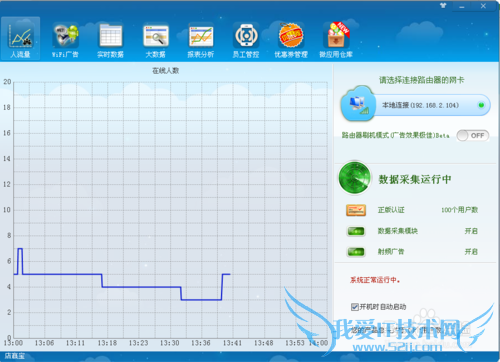The image size is (500, 362).
Task: Uncheck 开机时自动启动 checkbox
Action: [355, 307]
